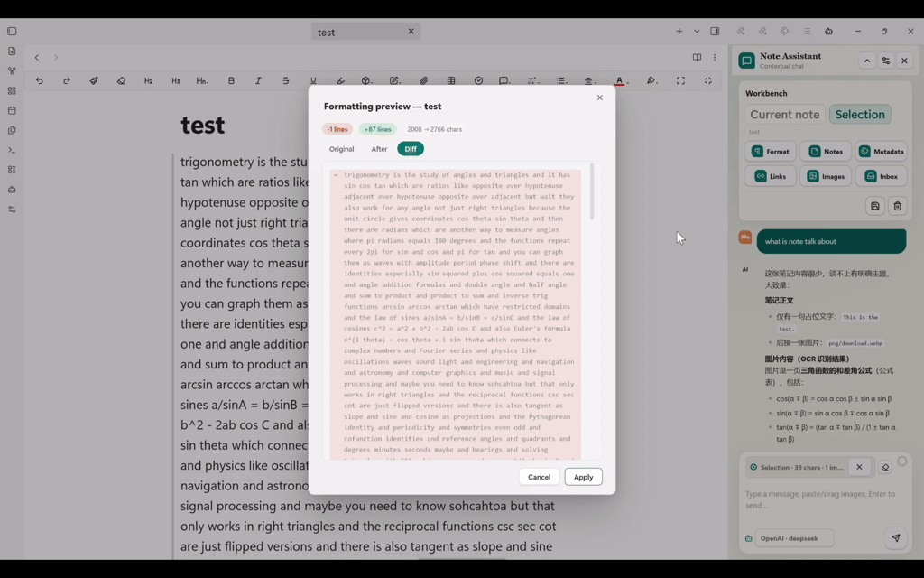Viewport: 924px width, 578px height.
Task: Click the sliders settings icon in left ribbon
Action: pos(12,210)
